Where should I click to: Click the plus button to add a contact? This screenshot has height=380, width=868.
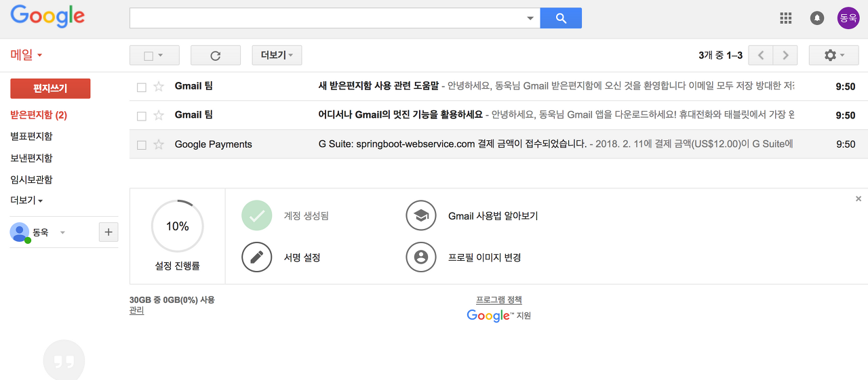pos(108,232)
